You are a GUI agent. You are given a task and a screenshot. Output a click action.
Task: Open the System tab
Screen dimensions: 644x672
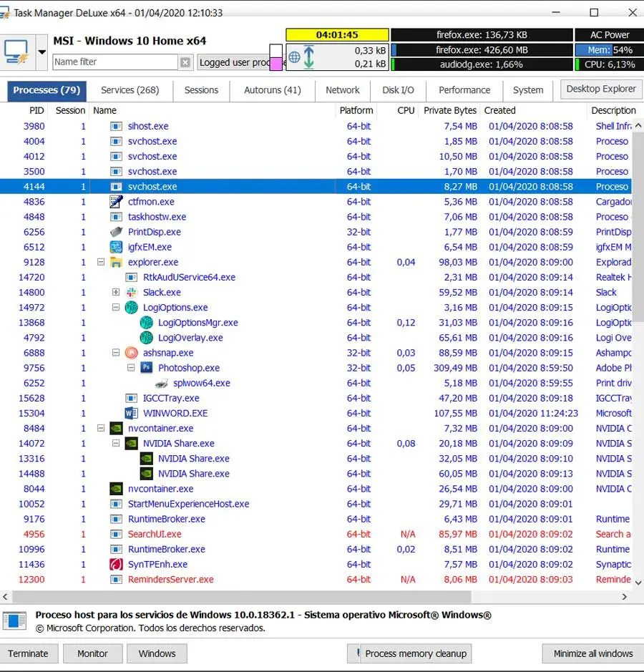point(528,90)
